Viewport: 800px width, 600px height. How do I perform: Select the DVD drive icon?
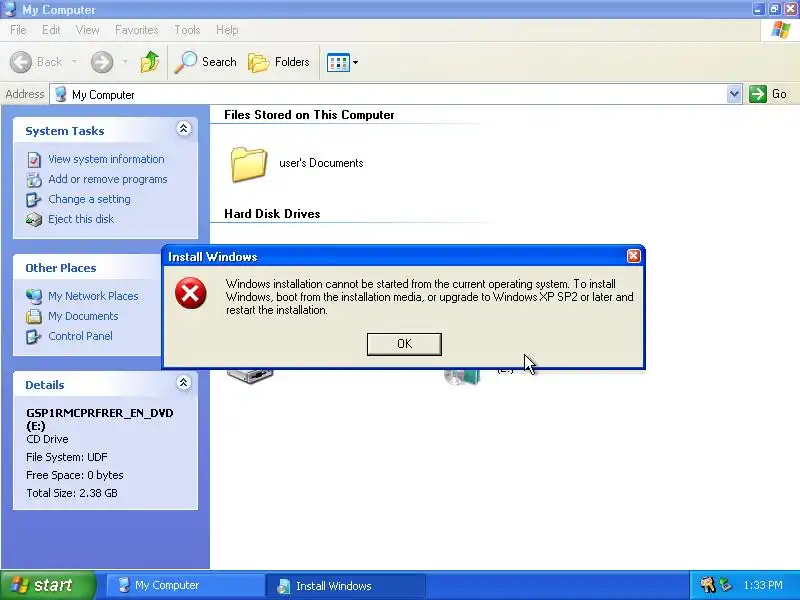pyautogui.click(x=462, y=377)
